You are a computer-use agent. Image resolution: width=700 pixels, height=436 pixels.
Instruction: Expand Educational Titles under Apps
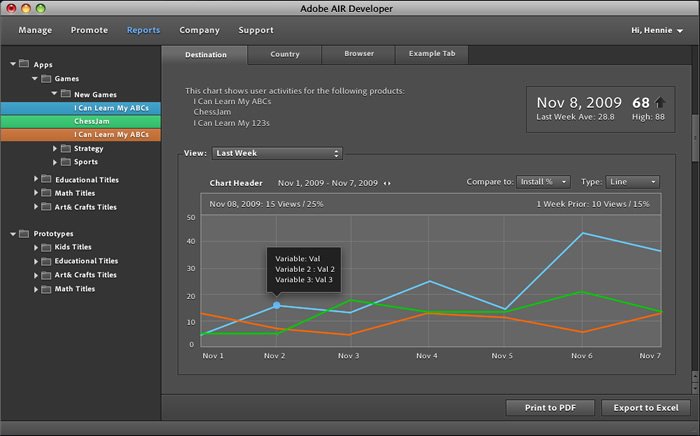(x=36, y=179)
